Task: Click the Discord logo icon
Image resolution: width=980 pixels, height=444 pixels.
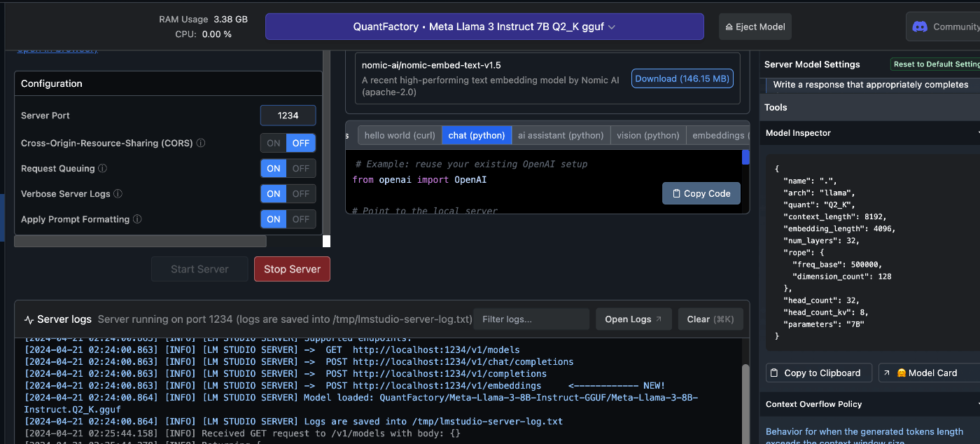Action: (920, 27)
